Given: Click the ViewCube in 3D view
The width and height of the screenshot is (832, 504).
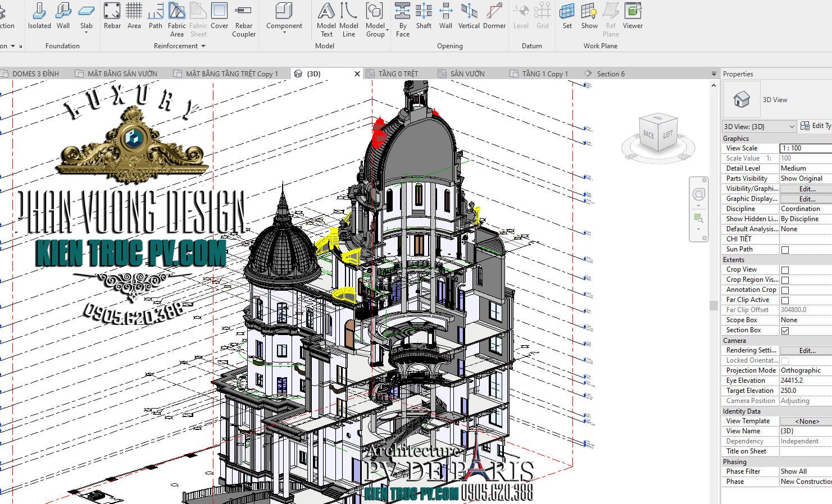Looking at the screenshot, I should [658, 134].
